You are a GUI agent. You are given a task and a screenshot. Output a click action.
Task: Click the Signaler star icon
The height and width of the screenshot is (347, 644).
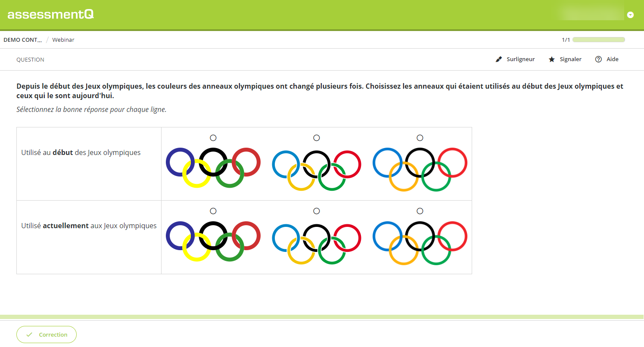552,59
